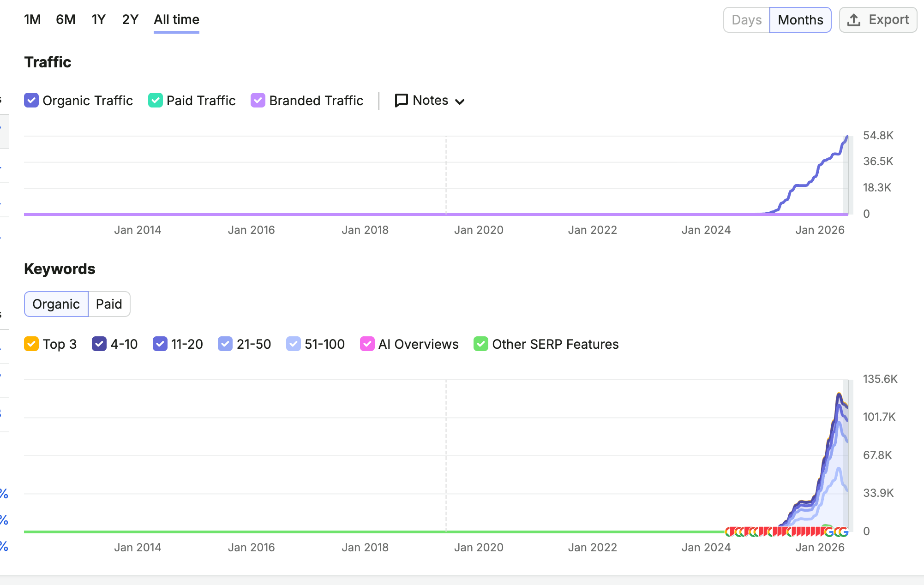Click the 36.5K traffic axis label
The width and height of the screenshot is (924, 585).
(x=878, y=161)
